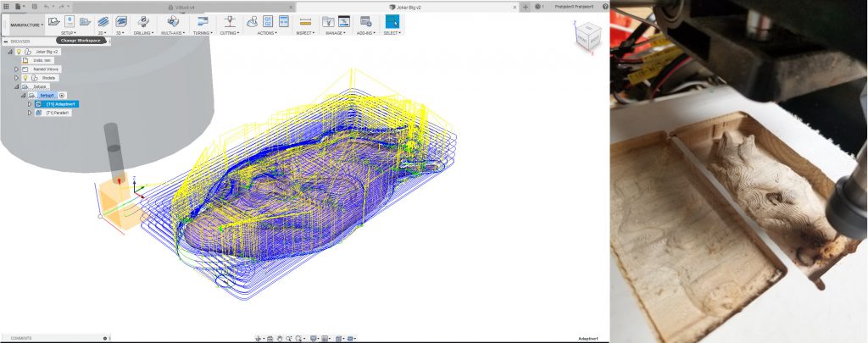Click the Setup Sheet icon in Actions

pyautogui.click(x=283, y=21)
